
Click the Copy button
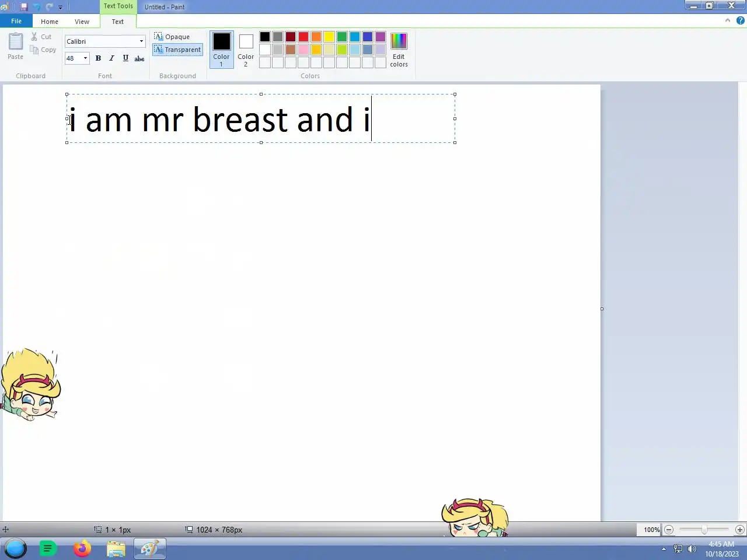click(43, 50)
